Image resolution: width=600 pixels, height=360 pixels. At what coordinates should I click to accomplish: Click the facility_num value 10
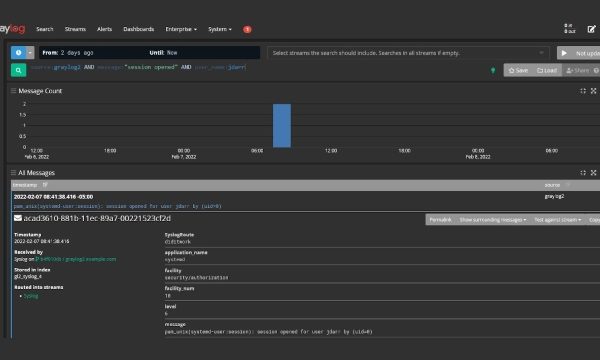168,296
